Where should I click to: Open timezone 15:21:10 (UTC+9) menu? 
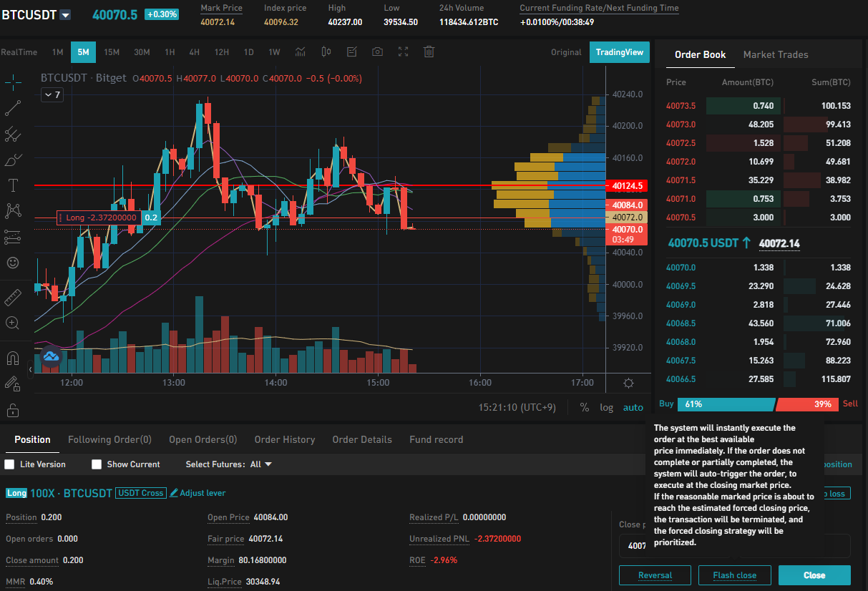[517, 407]
